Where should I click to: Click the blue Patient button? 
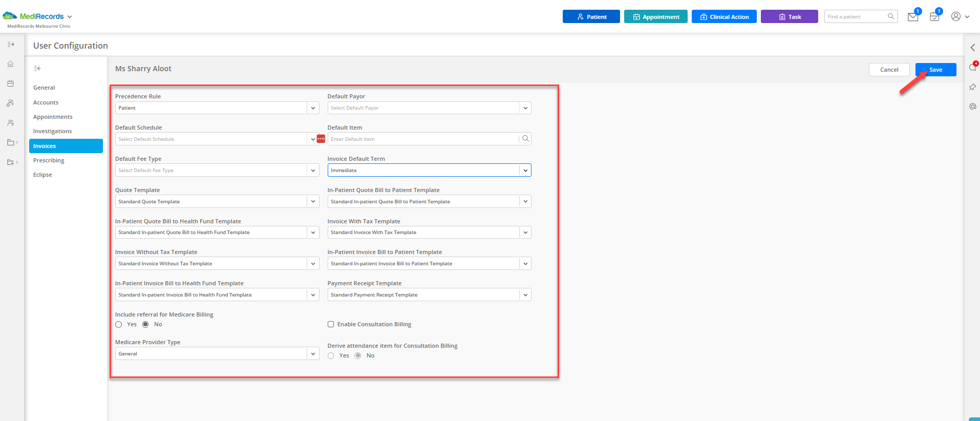[x=591, y=16]
